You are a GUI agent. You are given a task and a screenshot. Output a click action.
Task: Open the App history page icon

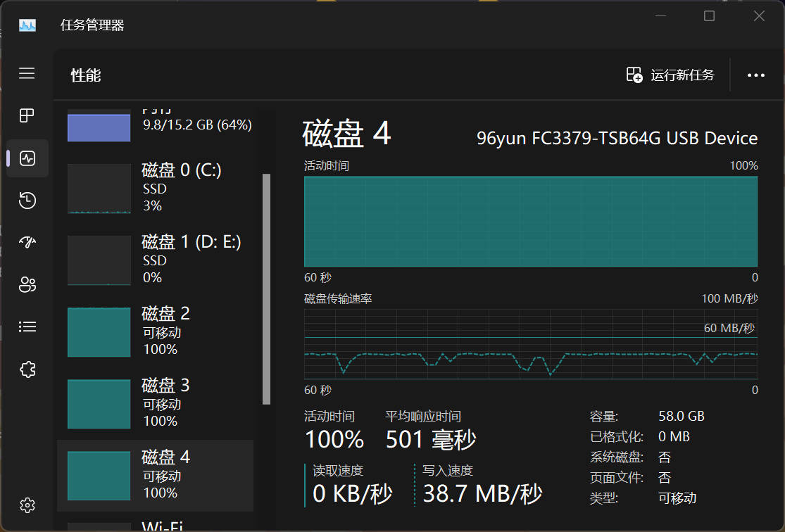click(x=27, y=201)
